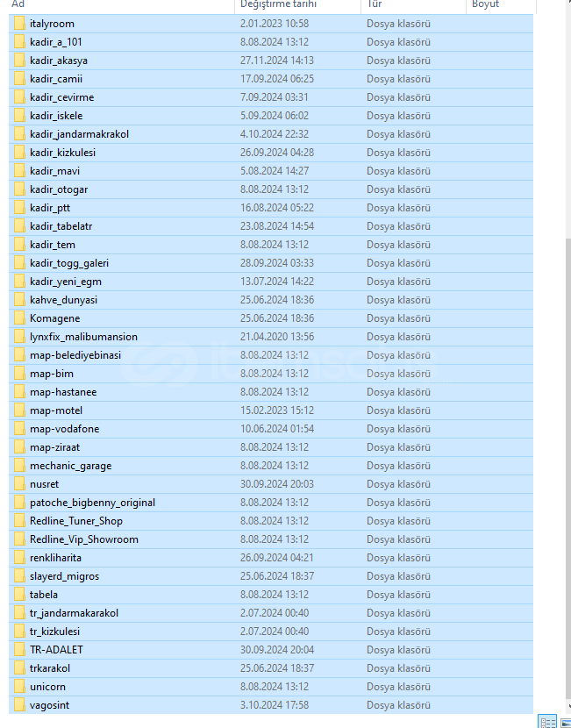Select the kadir_mavi folder icon

tap(19, 171)
